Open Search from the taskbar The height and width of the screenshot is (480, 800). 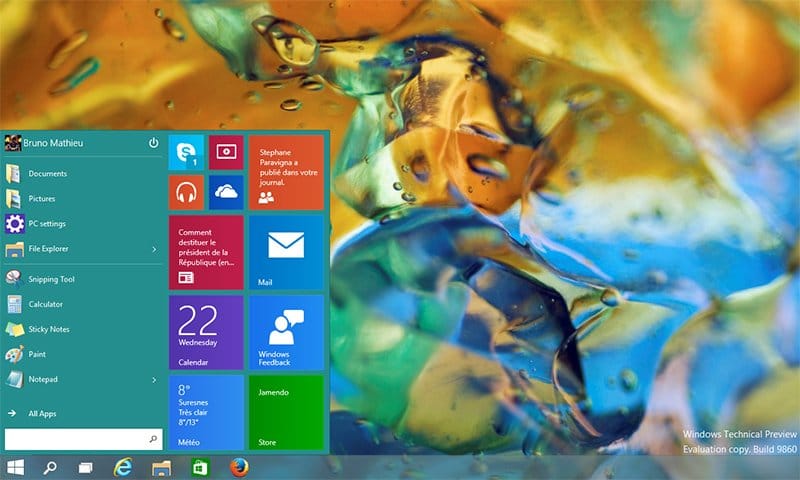50,467
